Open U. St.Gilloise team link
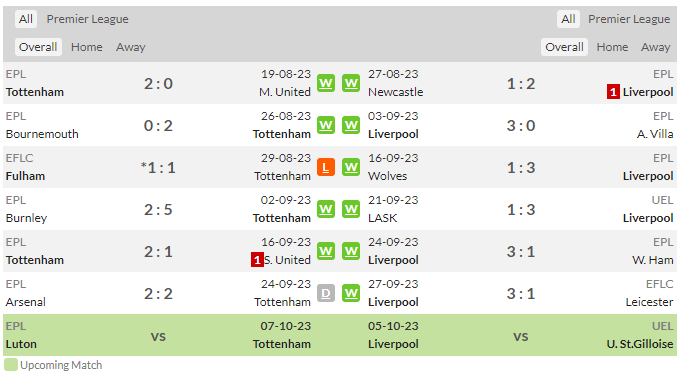Screen dimensions: 682x383 pyautogui.click(x=640, y=344)
